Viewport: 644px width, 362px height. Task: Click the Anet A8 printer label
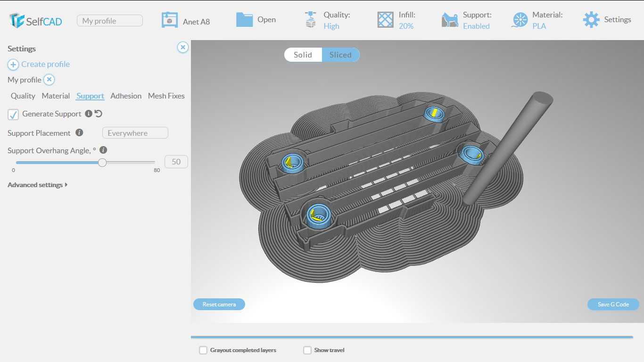pos(197,22)
